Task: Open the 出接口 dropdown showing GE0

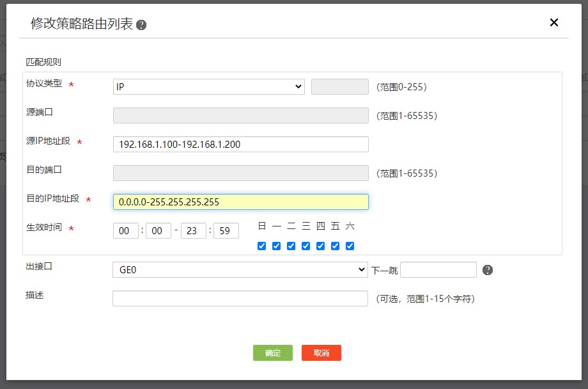Action: click(x=240, y=269)
